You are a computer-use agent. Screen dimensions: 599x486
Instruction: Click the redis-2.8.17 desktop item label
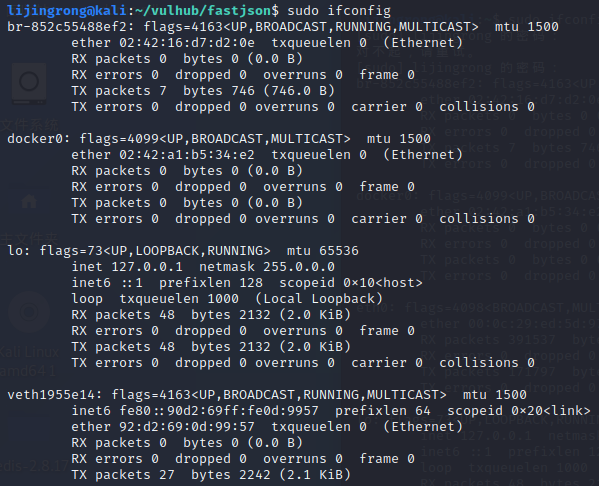(30, 467)
